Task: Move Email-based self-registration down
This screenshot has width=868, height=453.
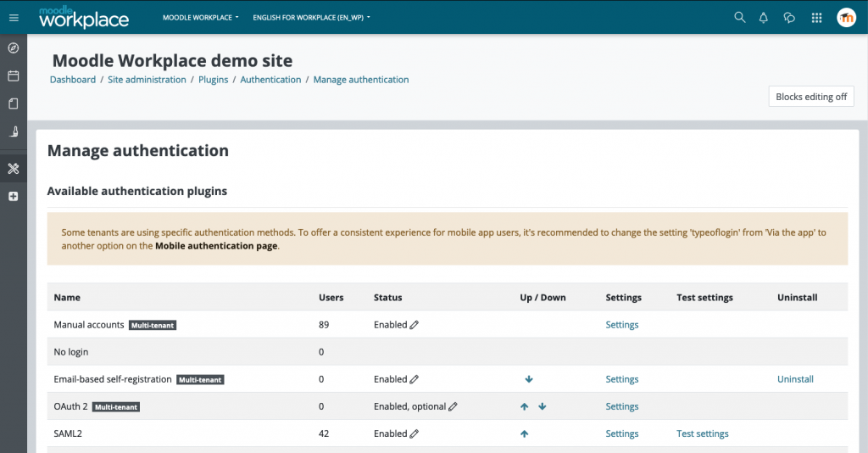Action: (x=529, y=379)
